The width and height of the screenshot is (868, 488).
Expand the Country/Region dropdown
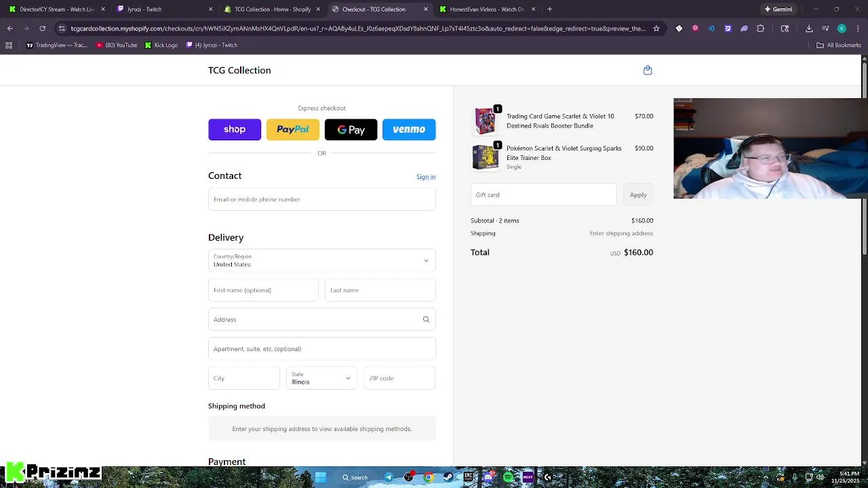pyautogui.click(x=321, y=260)
